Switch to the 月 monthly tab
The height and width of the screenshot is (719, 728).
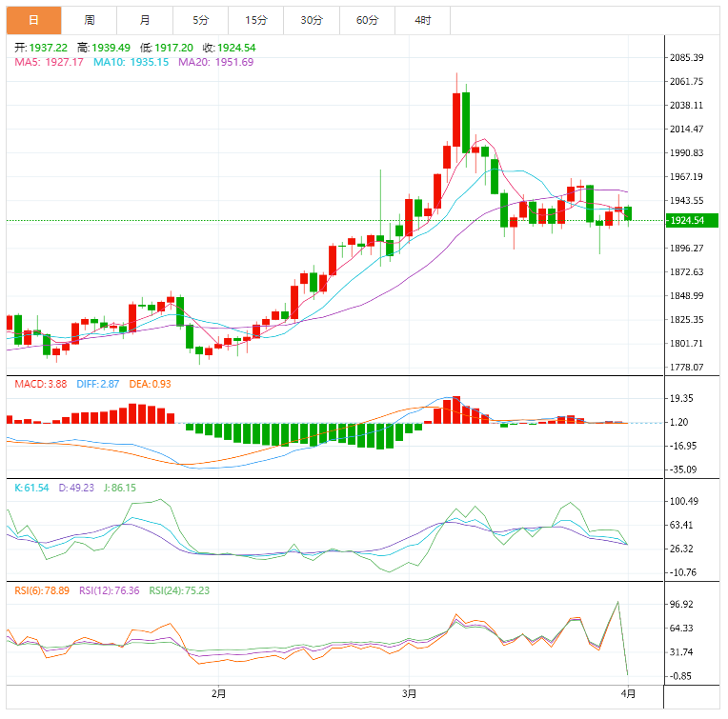pos(145,20)
